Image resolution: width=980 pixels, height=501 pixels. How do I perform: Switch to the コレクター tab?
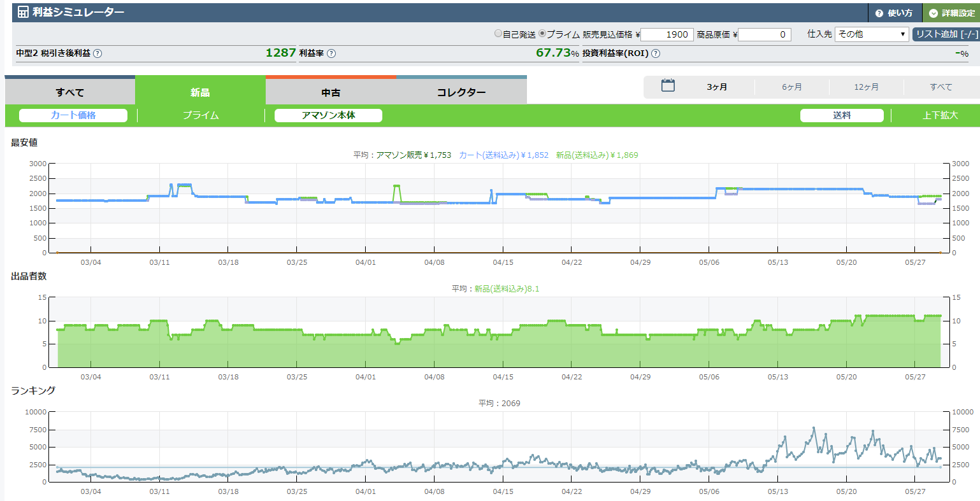pyautogui.click(x=461, y=92)
